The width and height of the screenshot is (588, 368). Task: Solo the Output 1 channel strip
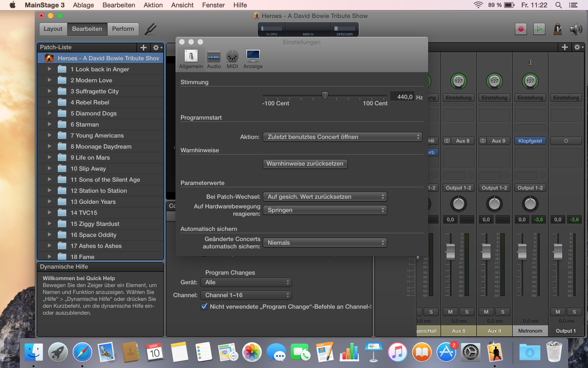coord(574,312)
